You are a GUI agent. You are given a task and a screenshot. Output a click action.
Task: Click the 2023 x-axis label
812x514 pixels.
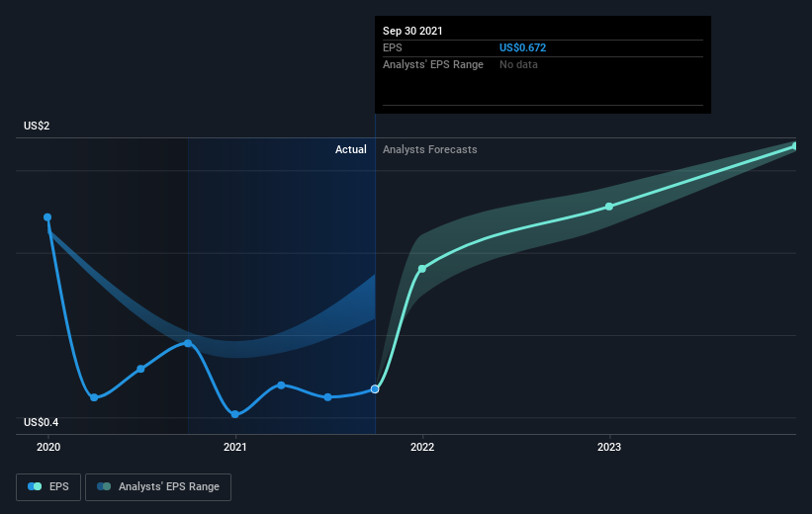click(x=609, y=447)
